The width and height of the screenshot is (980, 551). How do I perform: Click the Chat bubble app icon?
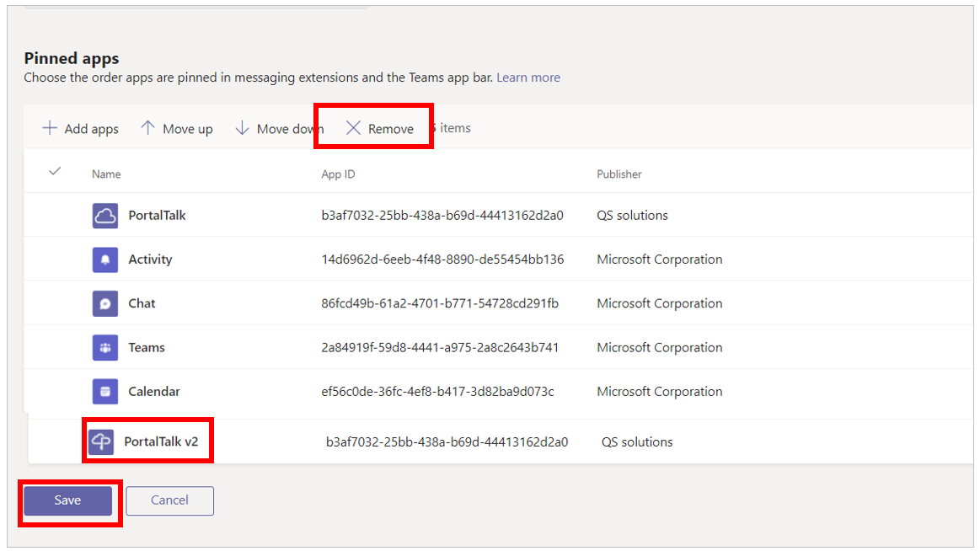105,303
